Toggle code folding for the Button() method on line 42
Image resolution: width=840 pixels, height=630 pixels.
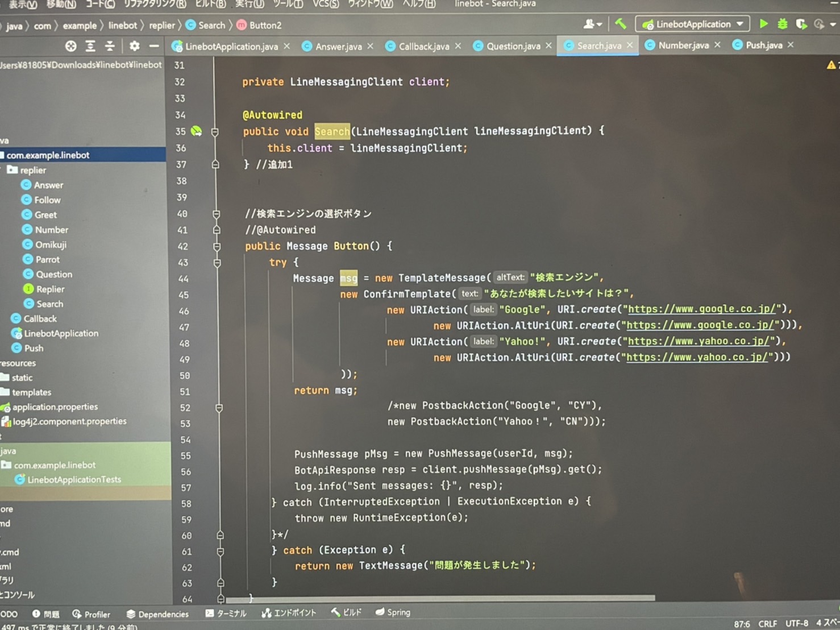coord(217,247)
